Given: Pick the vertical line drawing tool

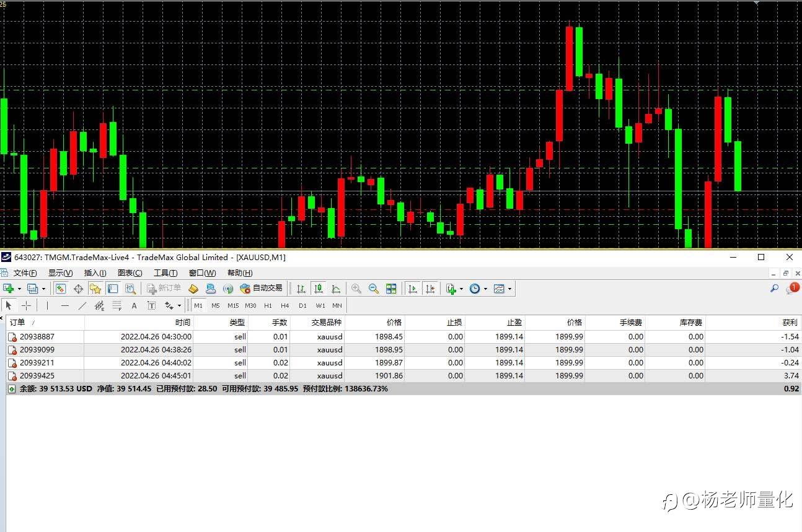Looking at the screenshot, I should click(x=47, y=305).
